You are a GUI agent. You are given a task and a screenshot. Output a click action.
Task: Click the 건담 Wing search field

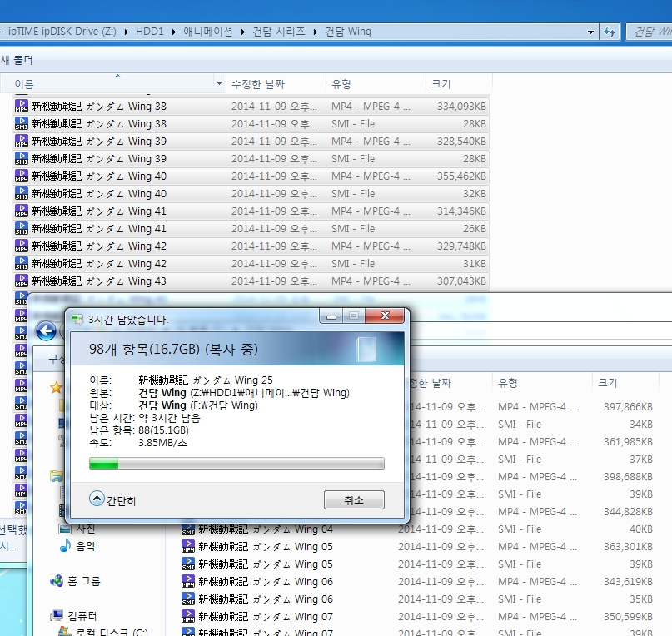650,32
